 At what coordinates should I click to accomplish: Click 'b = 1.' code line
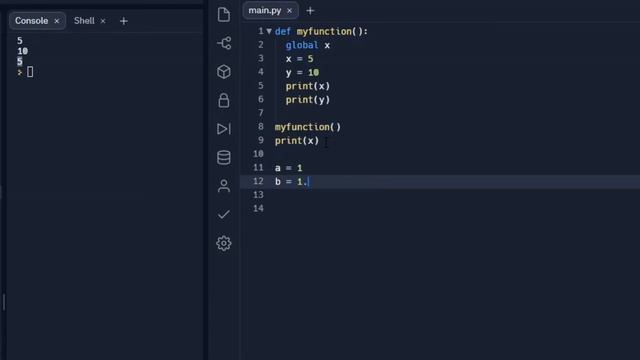(291, 182)
